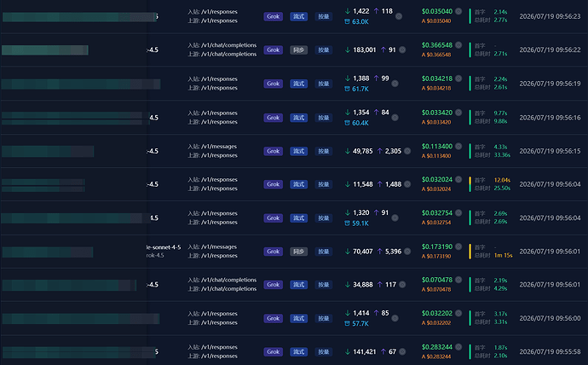Click the info icon beside token counts 1,320 / 91

coord(395,218)
